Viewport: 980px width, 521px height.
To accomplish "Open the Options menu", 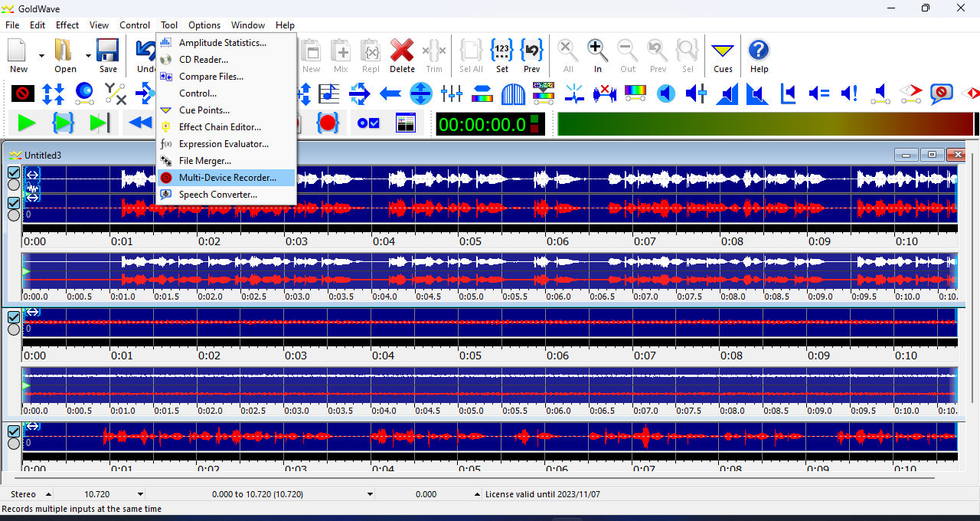I will pyautogui.click(x=204, y=25).
